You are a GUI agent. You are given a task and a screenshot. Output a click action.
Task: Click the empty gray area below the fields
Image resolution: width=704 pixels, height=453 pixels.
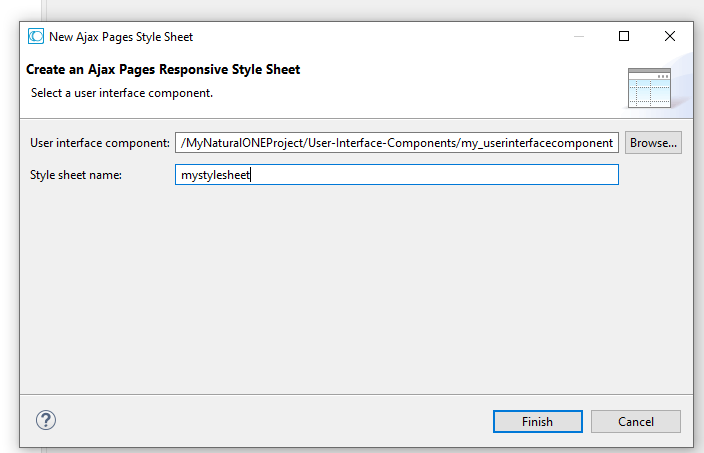coord(350,290)
